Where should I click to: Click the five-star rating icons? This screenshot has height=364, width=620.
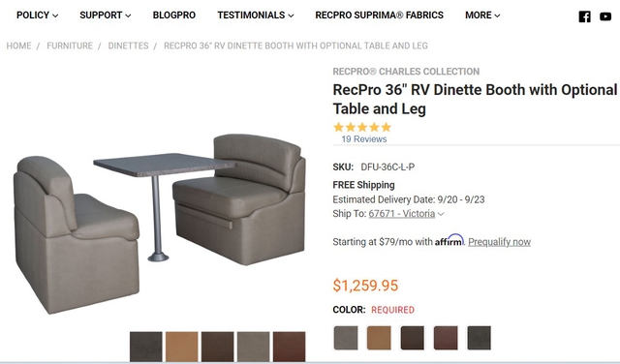pyautogui.click(x=362, y=127)
